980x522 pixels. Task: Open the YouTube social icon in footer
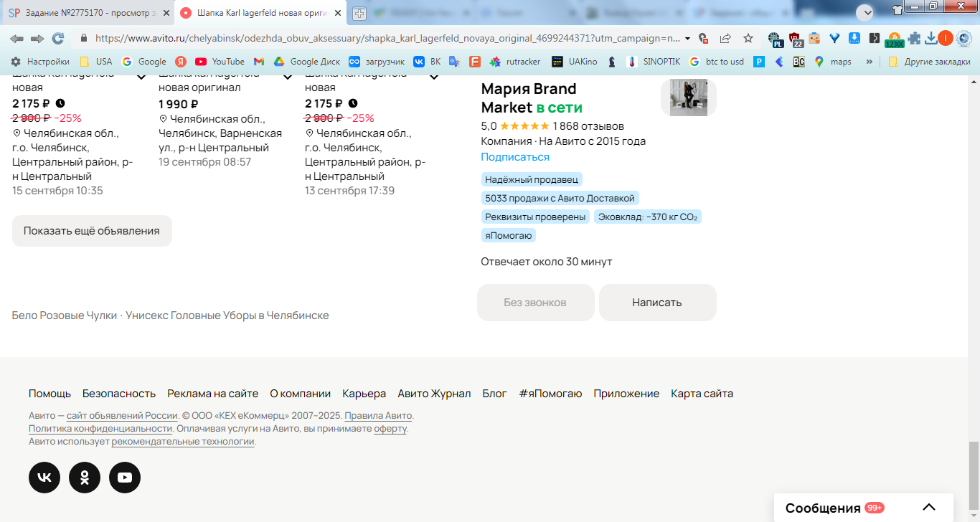click(125, 478)
